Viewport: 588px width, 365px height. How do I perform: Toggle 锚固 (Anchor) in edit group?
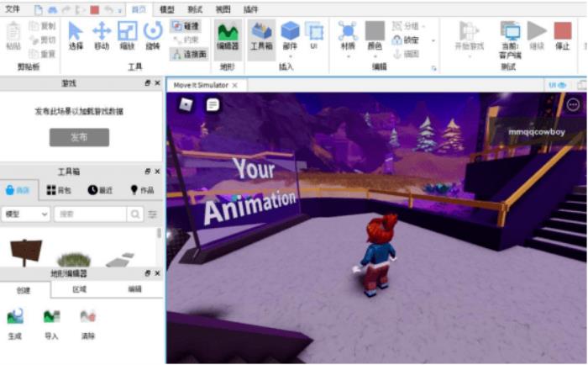(406, 54)
